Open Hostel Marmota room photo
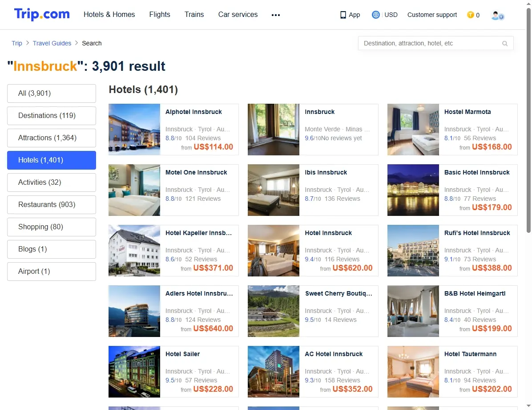 (413, 130)
